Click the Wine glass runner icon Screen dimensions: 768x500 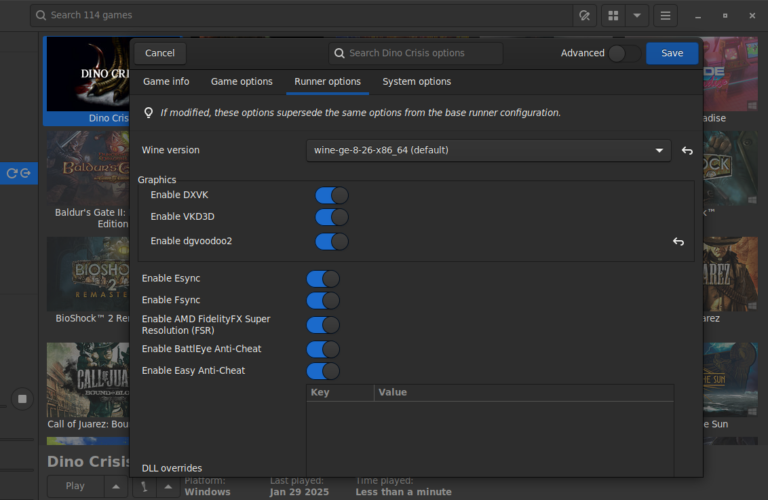pos(145,486)
